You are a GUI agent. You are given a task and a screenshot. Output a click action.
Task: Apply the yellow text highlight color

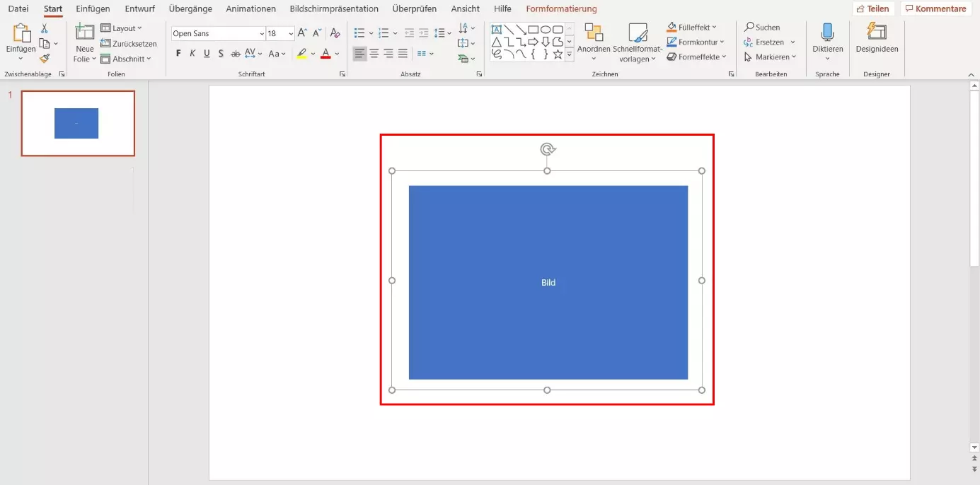coord(302,54)
